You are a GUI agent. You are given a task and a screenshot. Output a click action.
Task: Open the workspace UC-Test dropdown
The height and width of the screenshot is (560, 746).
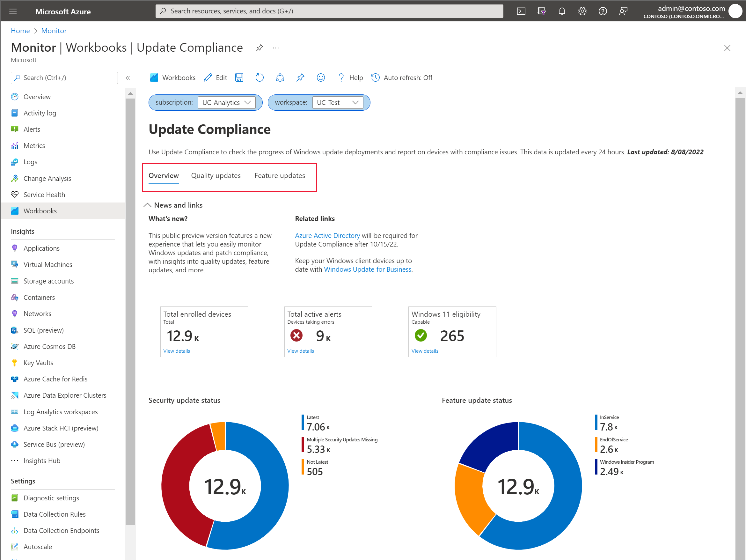pyautogui.click(x=338, y=103)
